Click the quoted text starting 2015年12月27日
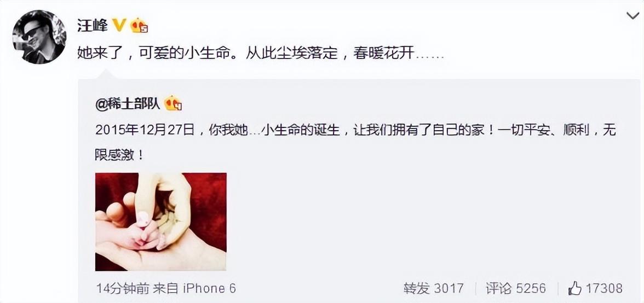 356,131
